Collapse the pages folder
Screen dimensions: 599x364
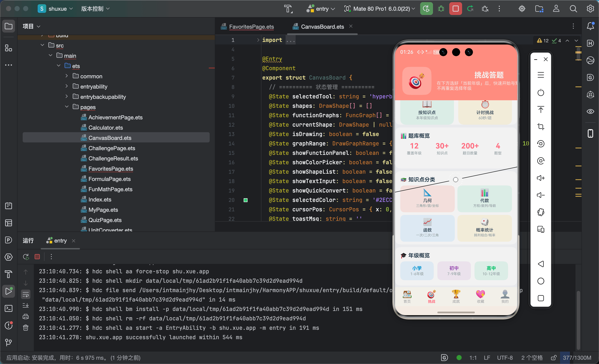[x=67, y=107]
